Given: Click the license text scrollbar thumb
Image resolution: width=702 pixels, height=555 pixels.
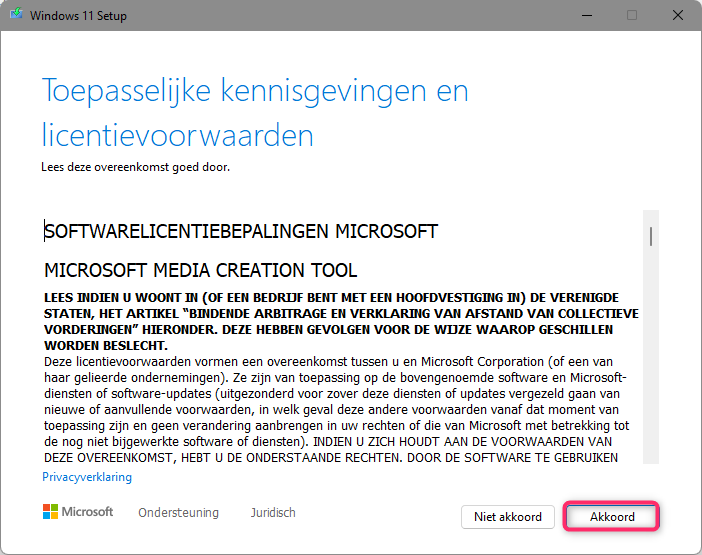Looking at the screenshot, I should coord(651,236).
